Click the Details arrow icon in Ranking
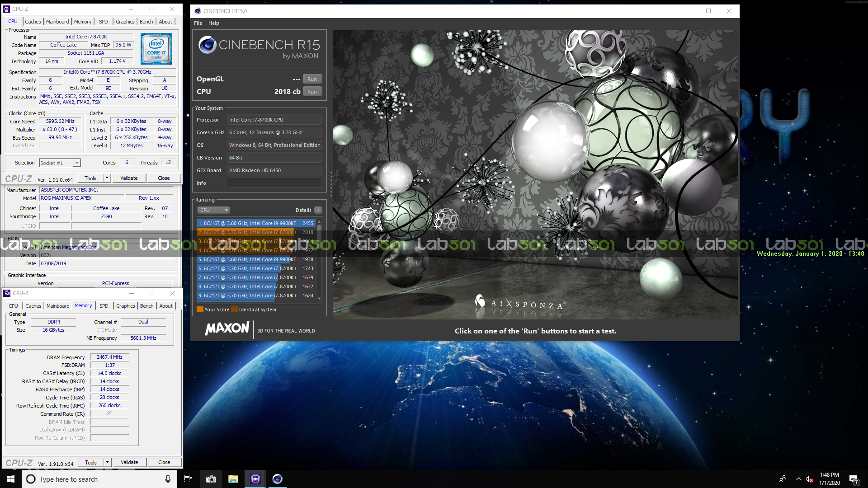The height and width of the screenshot is (488, 868). coord(318,210)
